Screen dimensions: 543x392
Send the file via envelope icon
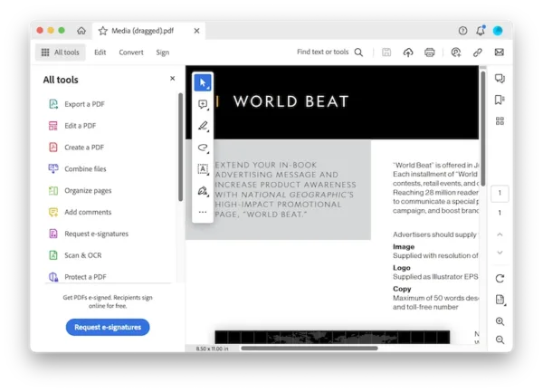[499, 53]
